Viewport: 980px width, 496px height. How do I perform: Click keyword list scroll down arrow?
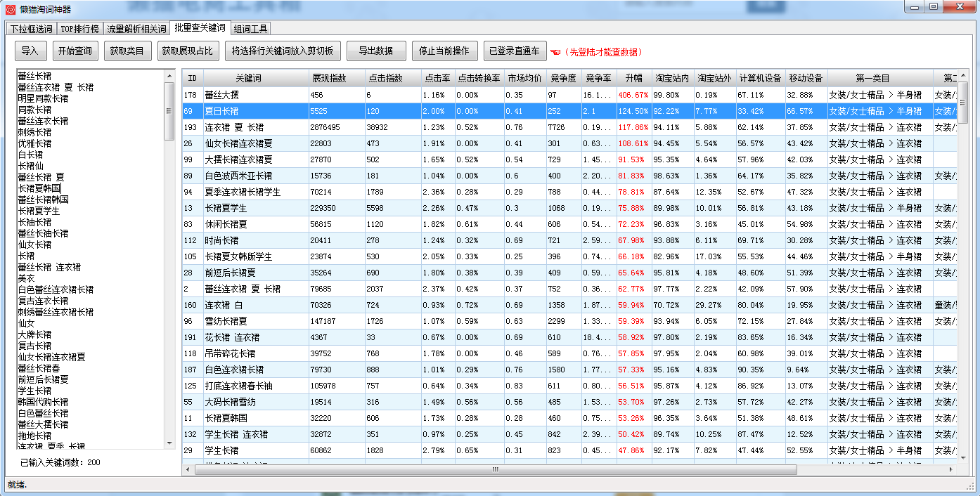(169, 443)
